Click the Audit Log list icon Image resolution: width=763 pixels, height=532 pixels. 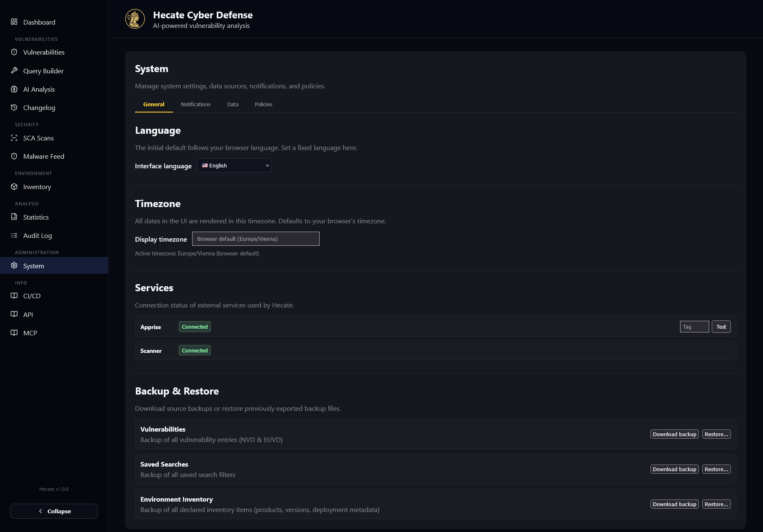[14, 235]
